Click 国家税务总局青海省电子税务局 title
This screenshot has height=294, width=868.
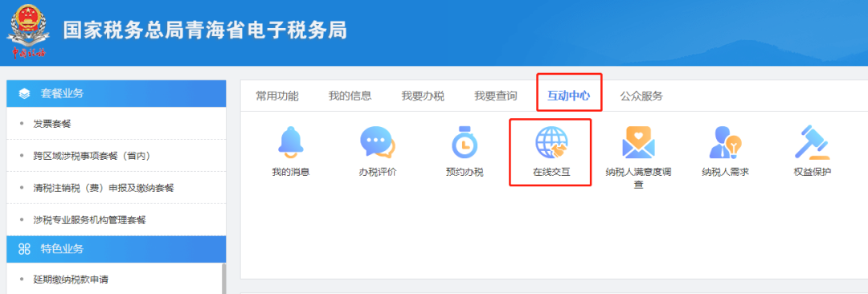pos(206,31)
